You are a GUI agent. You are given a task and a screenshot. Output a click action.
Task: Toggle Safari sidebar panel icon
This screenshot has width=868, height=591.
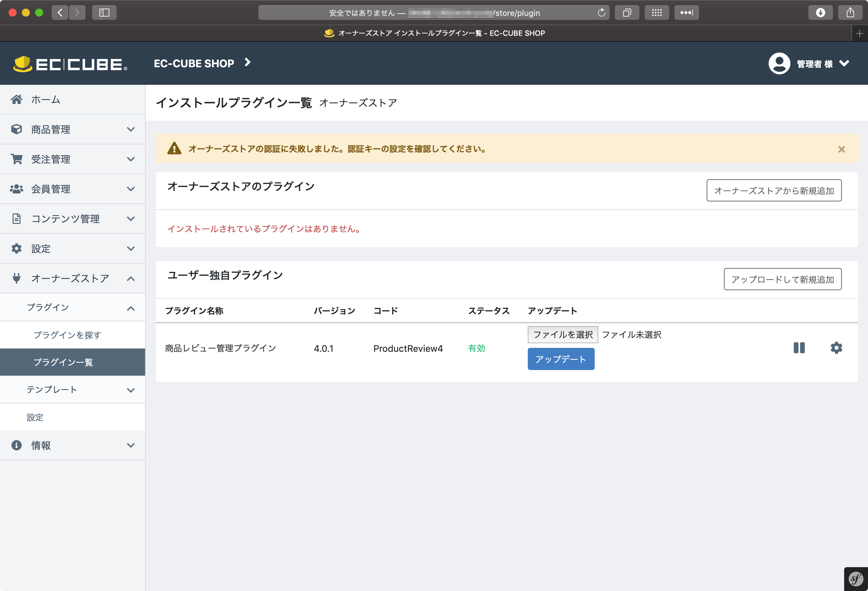[x=104, y=13]
